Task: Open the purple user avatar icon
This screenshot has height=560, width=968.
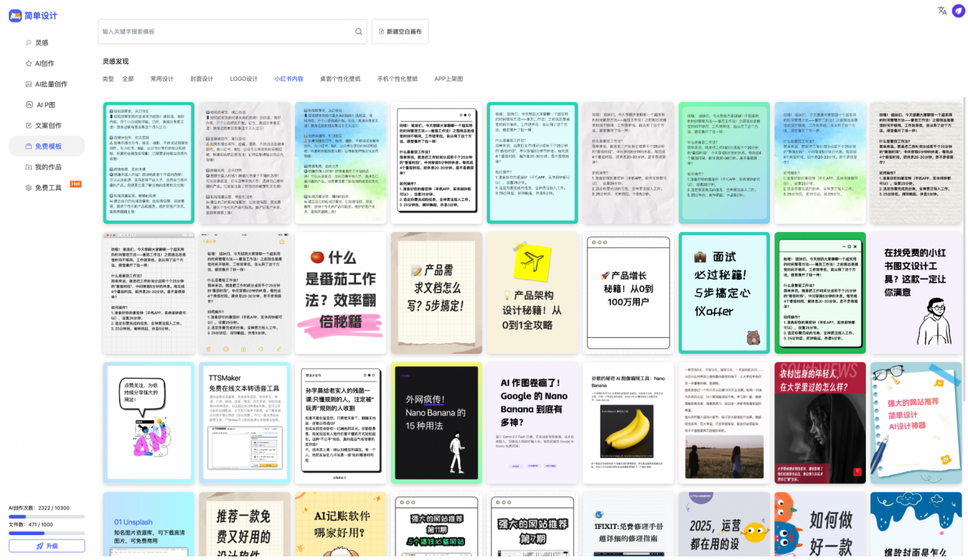Action: [959, 11]
